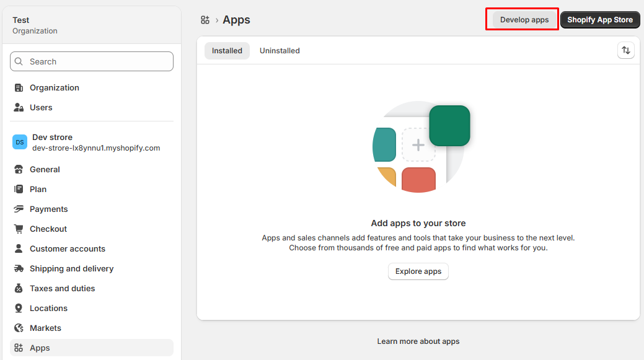Open Customer accounts settings
This screenshot has width=644, height=360.
point(92,248)
